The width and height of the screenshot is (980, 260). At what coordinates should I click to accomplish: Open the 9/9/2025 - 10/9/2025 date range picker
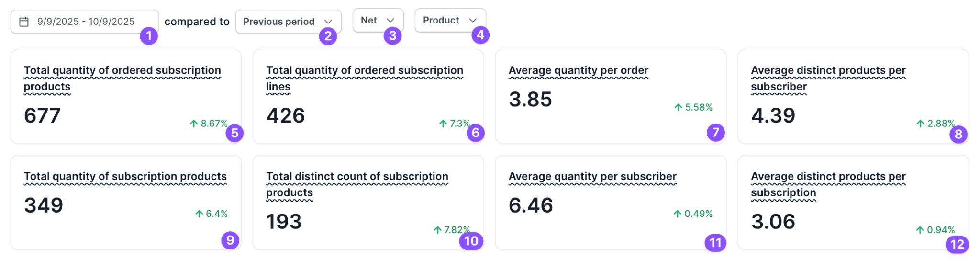click(x=85, y=22)
